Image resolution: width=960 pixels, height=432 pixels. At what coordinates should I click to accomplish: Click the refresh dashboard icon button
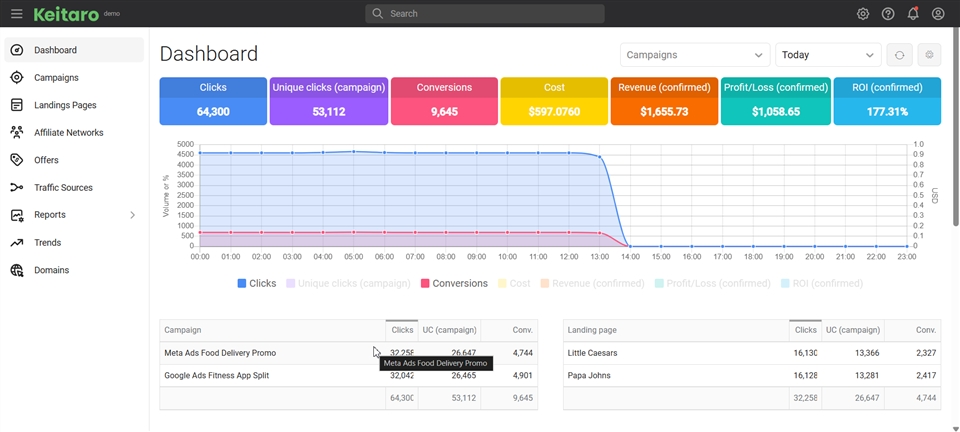(x=899, y=56)
